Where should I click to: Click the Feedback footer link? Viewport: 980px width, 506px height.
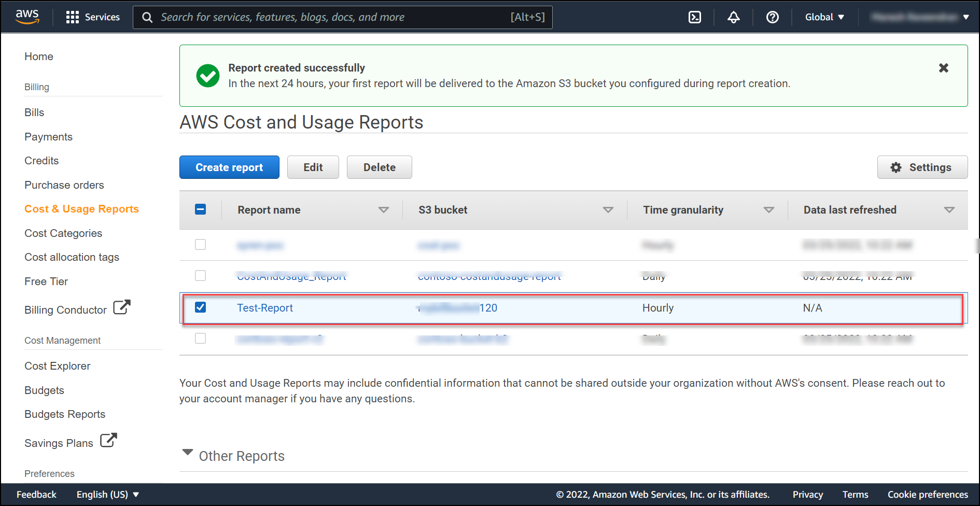coord(36,495)
